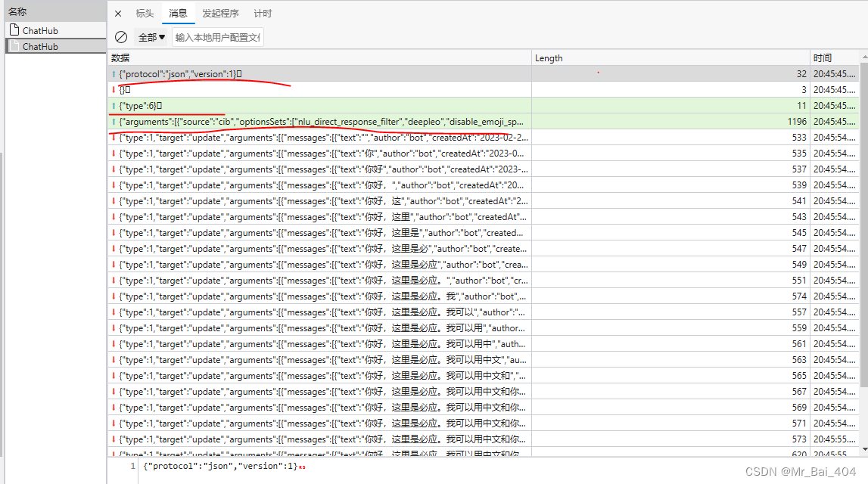This screenshot has height=484, width=868.
Task: Select the message with length 547
Action: point(484,248)
